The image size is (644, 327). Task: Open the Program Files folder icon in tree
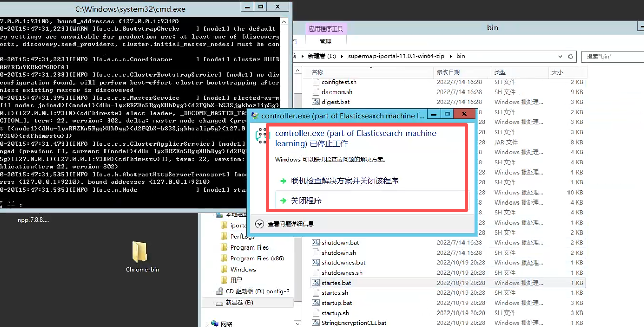[x=224, y=247]
